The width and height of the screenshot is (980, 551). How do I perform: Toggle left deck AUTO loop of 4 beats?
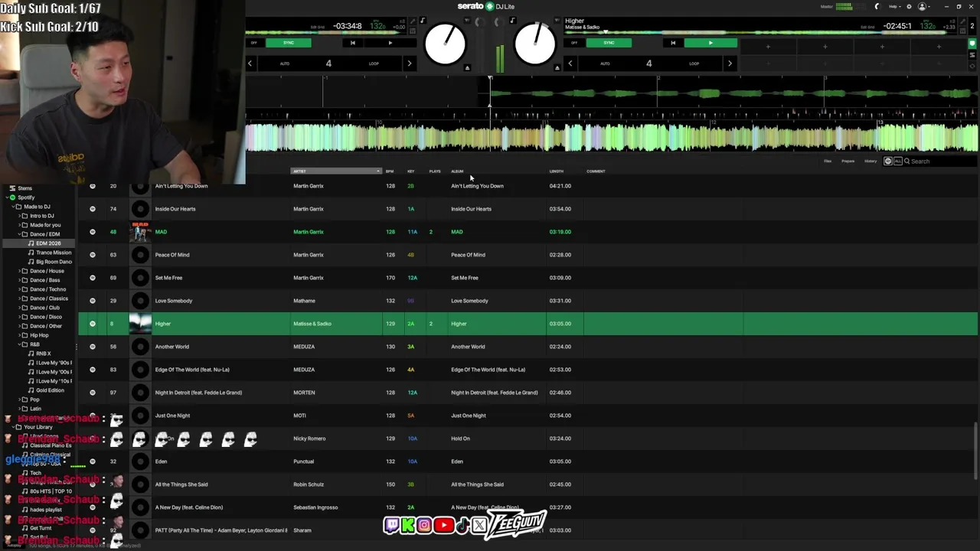click(x=285, y=64)
